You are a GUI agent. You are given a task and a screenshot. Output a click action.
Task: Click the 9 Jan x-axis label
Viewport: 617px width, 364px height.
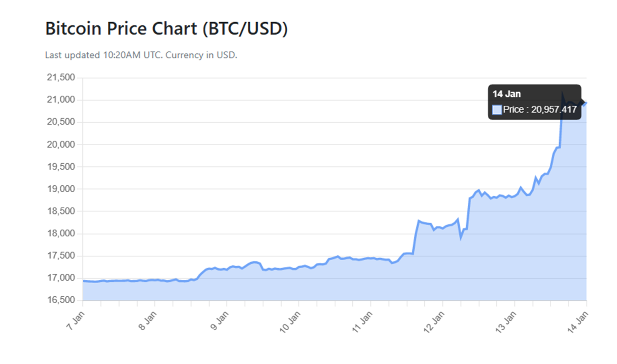[x=219, y=321]
